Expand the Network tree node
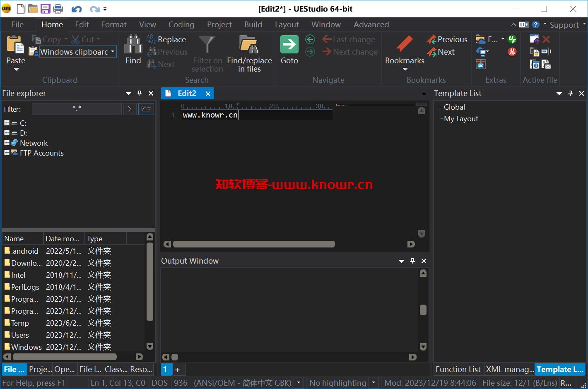Screen dimensions: 588x389 (x=7, y=143)
